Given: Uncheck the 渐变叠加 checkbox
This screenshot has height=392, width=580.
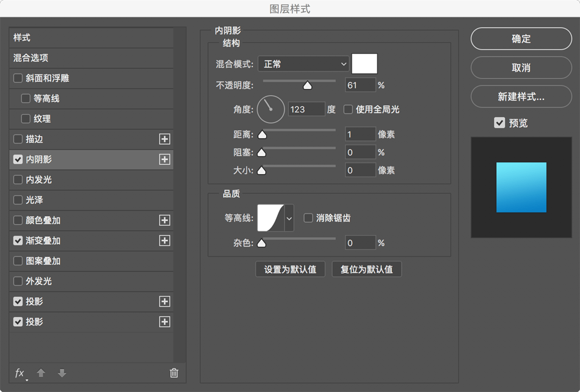Looking at the screenshot, I should click(18, 241).
